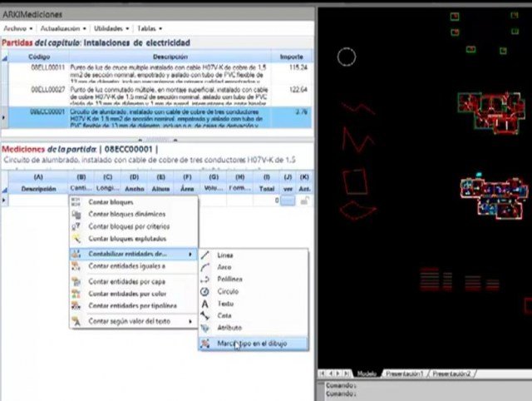Select the Cota entity icon
Viewport: 532px width, 401px height.
coord(204,316)
